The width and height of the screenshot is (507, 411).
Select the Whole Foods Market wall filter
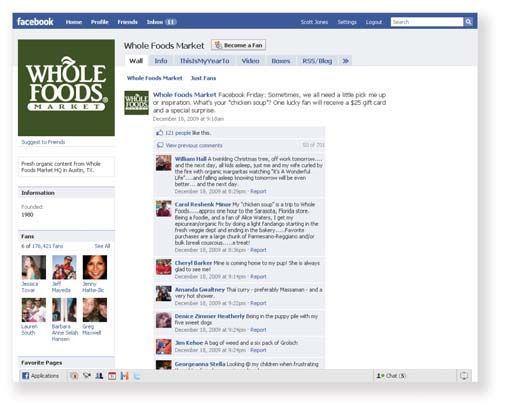pos(154,78)
